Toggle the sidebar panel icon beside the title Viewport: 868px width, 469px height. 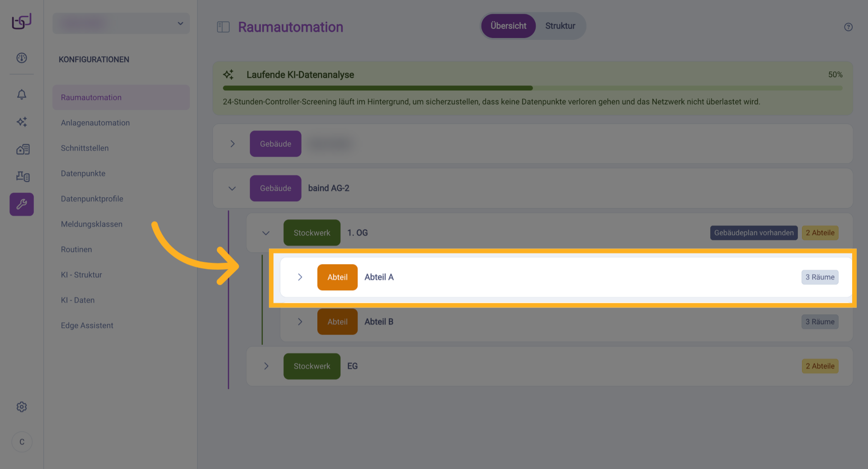(223, 27)
